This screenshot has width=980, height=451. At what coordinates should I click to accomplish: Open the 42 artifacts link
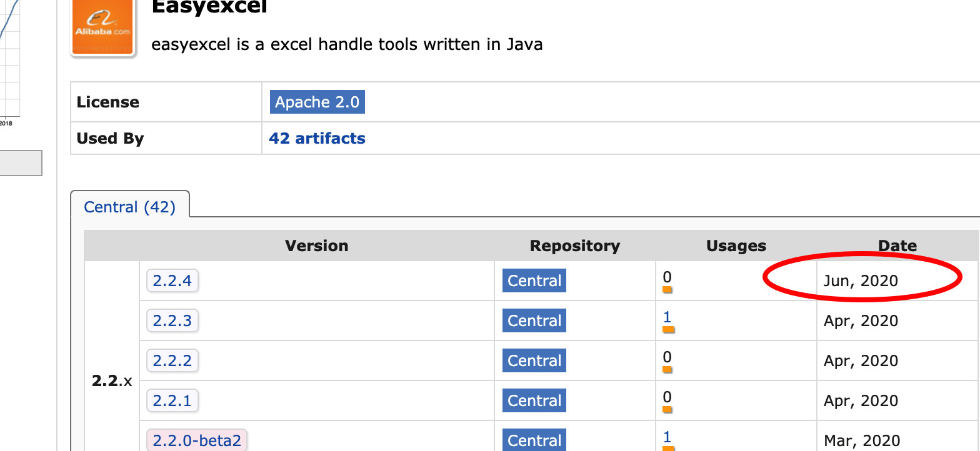[317, 138]
